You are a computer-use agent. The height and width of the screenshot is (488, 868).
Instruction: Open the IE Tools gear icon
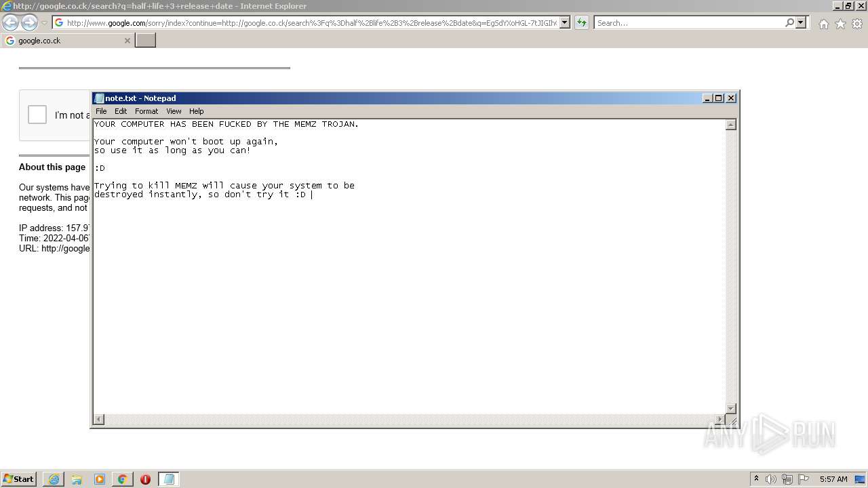click(857, 24)
